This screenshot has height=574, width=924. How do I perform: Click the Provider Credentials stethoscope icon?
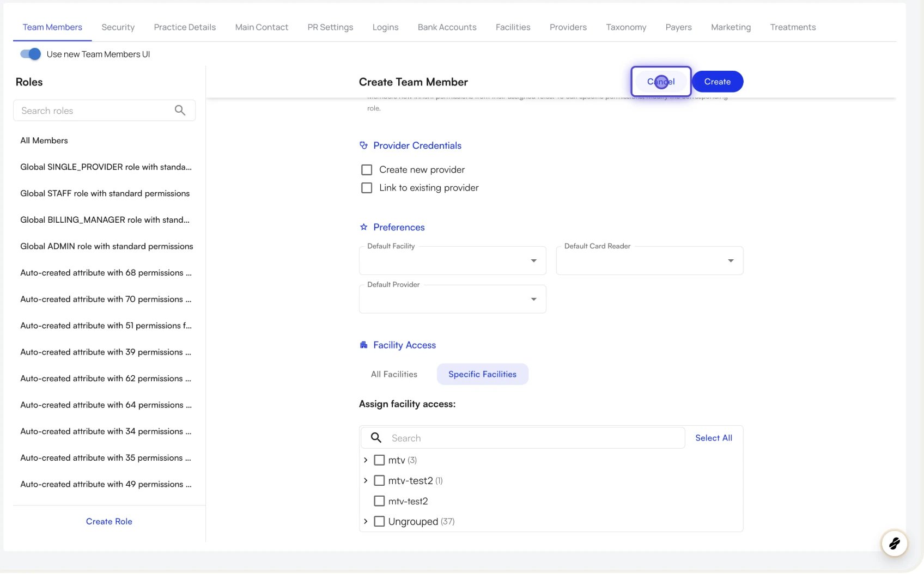[363, 145]
